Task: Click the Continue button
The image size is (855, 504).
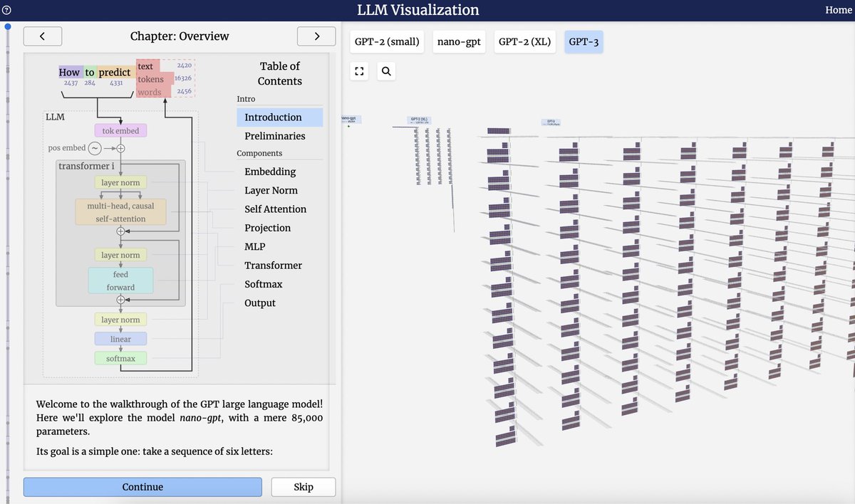Action: pyautogui.click(x=142, y=487)
